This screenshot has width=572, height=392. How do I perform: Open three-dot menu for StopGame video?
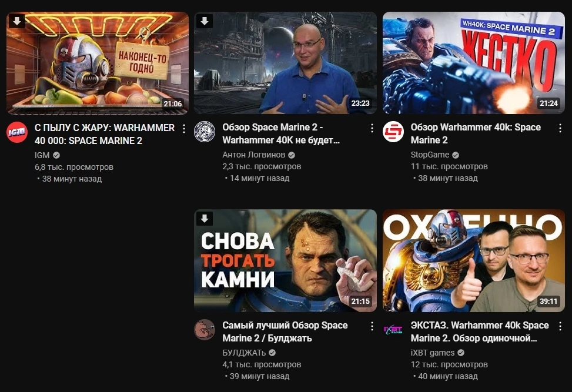coord(560,128)
